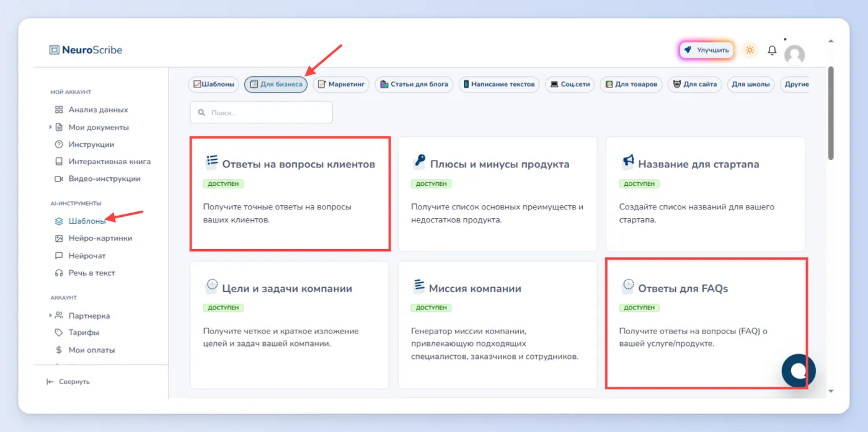Open the user avatar menu
This screenshot has height=432, width=868.
794,54
